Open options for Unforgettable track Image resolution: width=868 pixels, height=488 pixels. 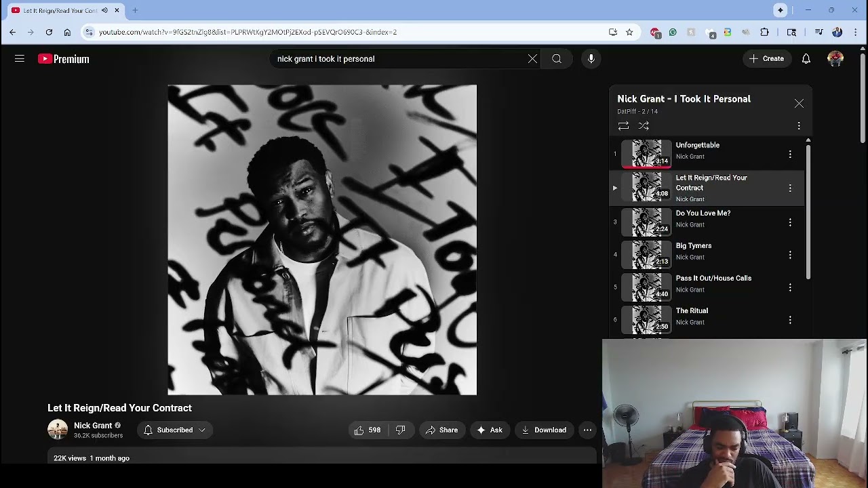(x=790, y=155)
